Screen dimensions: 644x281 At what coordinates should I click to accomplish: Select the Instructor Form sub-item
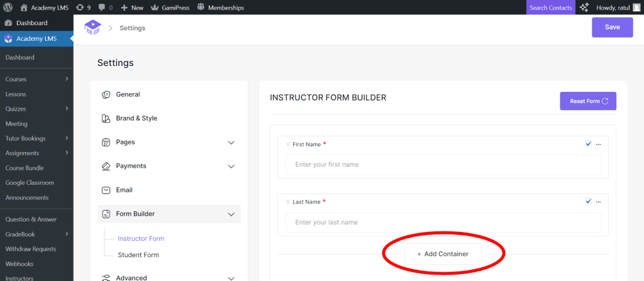point(141,239)
